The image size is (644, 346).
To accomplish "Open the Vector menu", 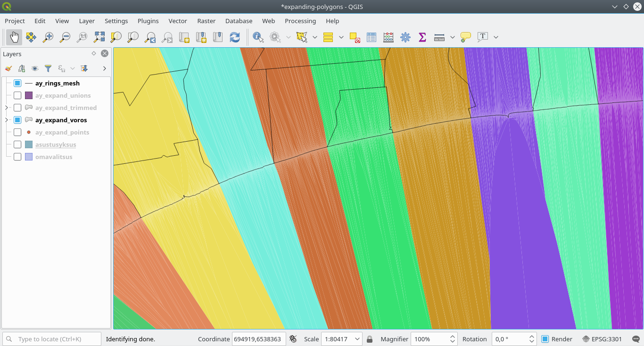I will [x=178, y=21].
